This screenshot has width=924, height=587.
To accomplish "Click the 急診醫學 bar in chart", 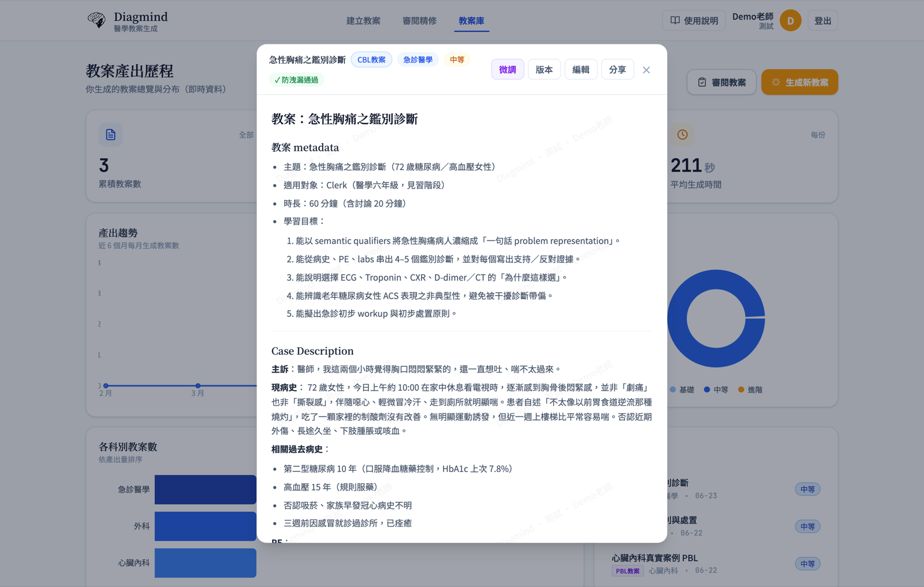I will pos(205,489).
